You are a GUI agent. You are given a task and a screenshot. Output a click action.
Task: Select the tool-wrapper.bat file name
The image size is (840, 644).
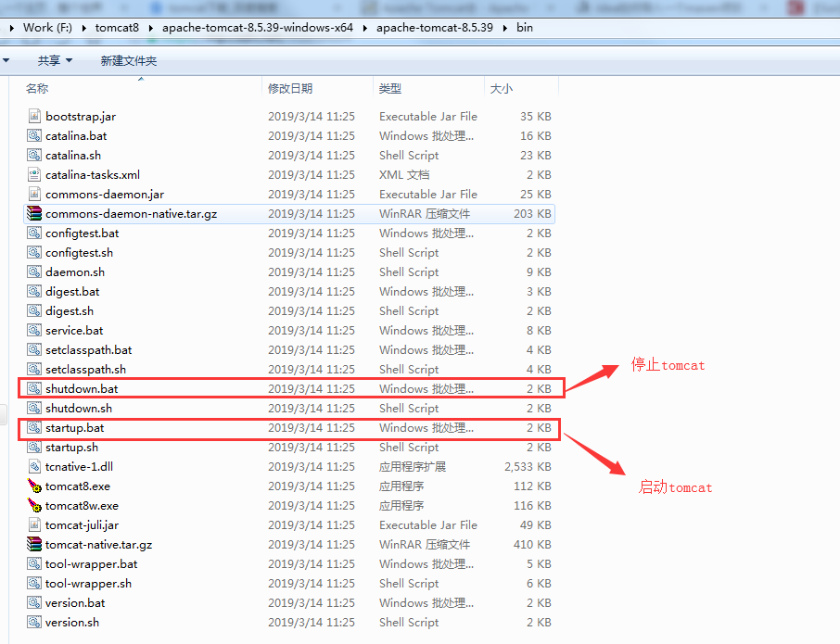tap(91, 563)
